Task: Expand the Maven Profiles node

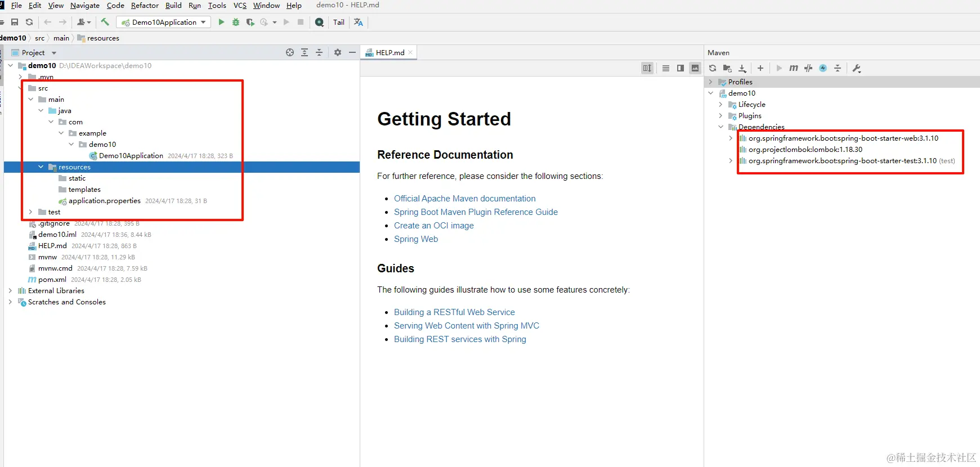Action: [x=710, y=82]
